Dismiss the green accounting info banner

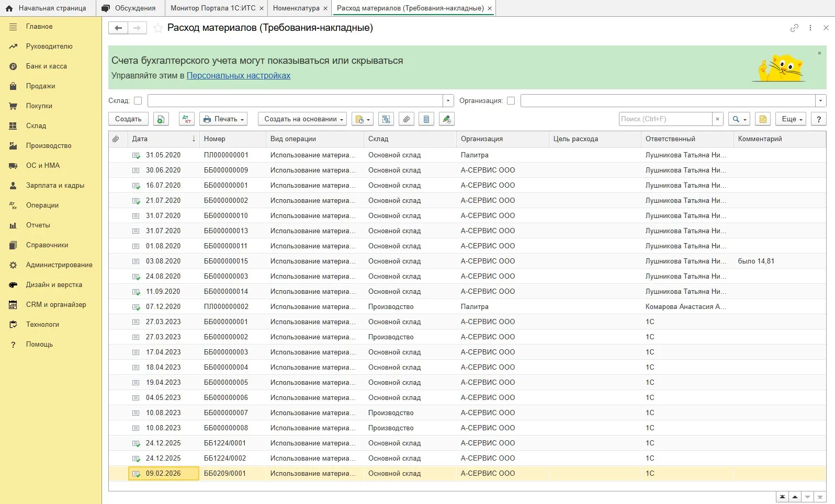pos(819,53)
